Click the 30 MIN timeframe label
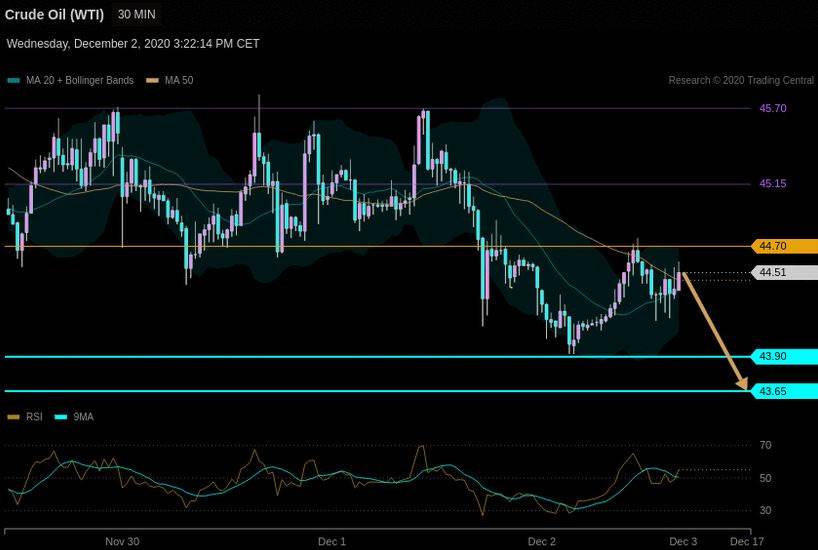 pos(137,15)
